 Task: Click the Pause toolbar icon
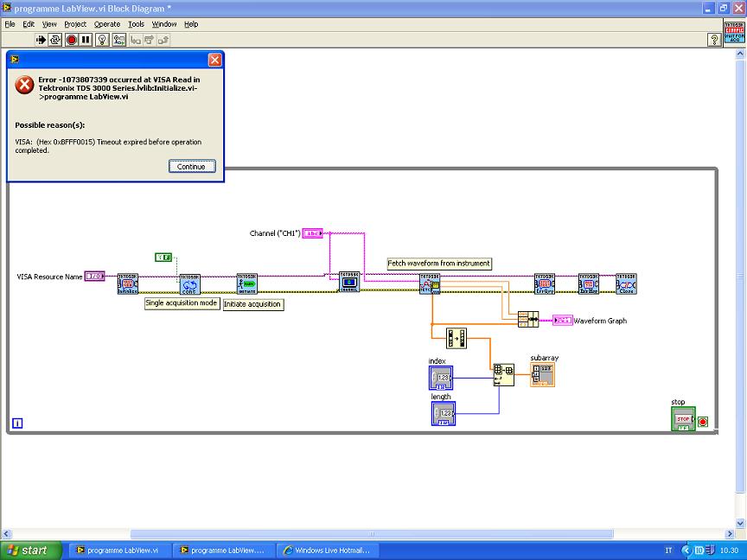(x=86, y=40)
